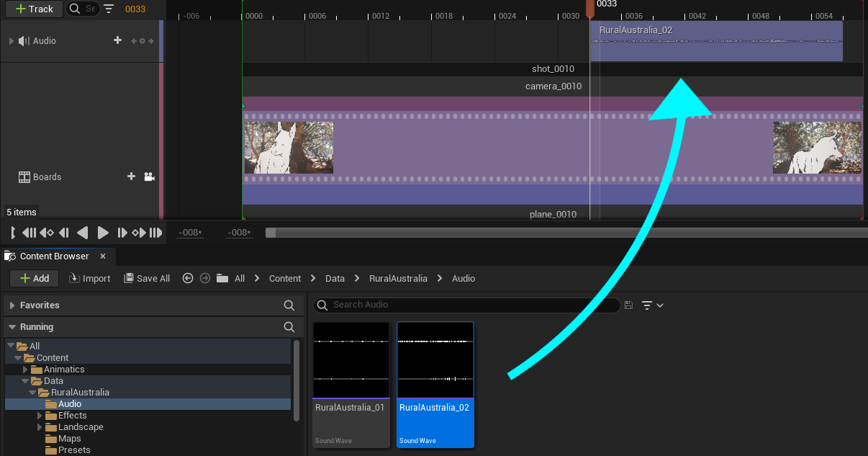This screenshot has width=868, height=456.
Task: Play the sequence forward
Action: click(x=103, y=233)
